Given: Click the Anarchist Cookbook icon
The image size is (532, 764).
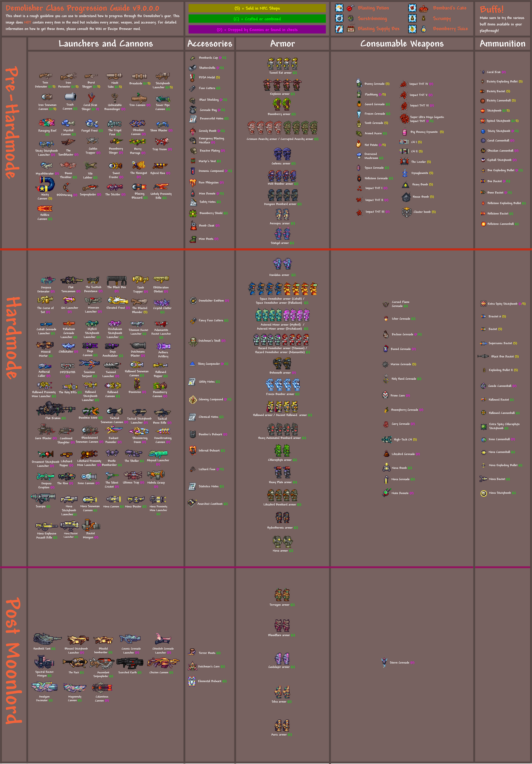Looking at the screenshot, I should 192,503.
